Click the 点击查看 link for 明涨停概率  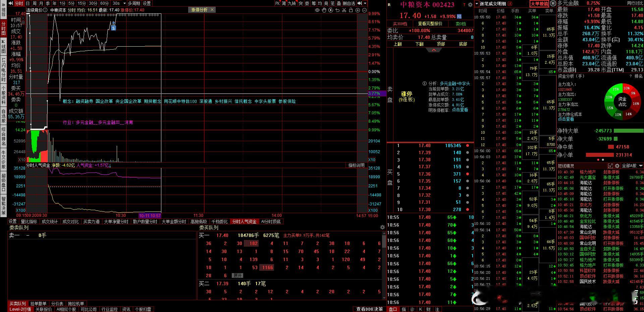[460, 110]
